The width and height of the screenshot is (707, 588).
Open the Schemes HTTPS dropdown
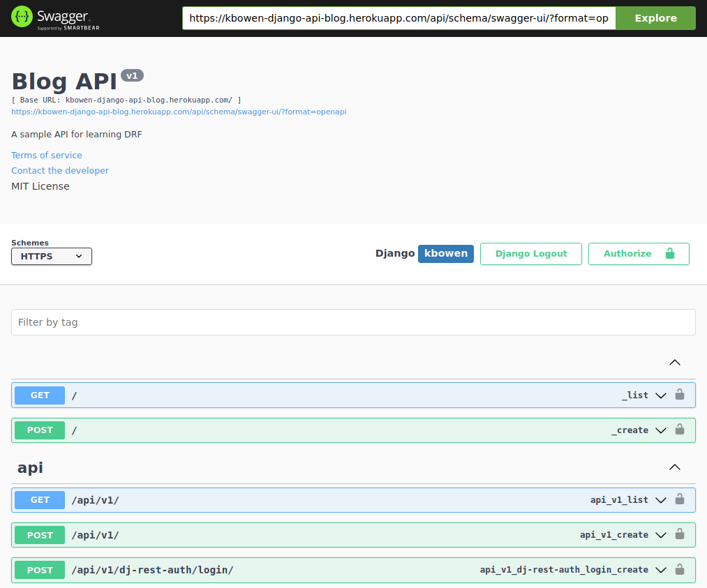click(52, 257)
